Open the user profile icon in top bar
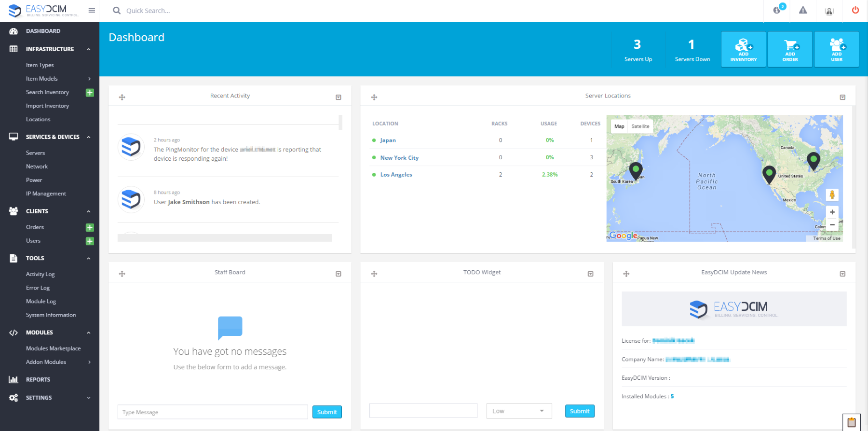 pyautogui.click(x=829, y=11)
